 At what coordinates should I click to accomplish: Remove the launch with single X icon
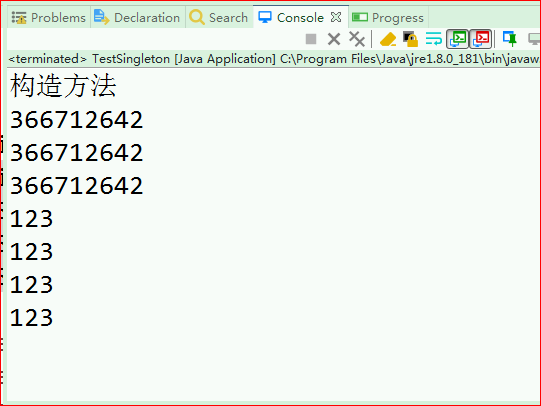pyautogui.click(x=334, y=39)
